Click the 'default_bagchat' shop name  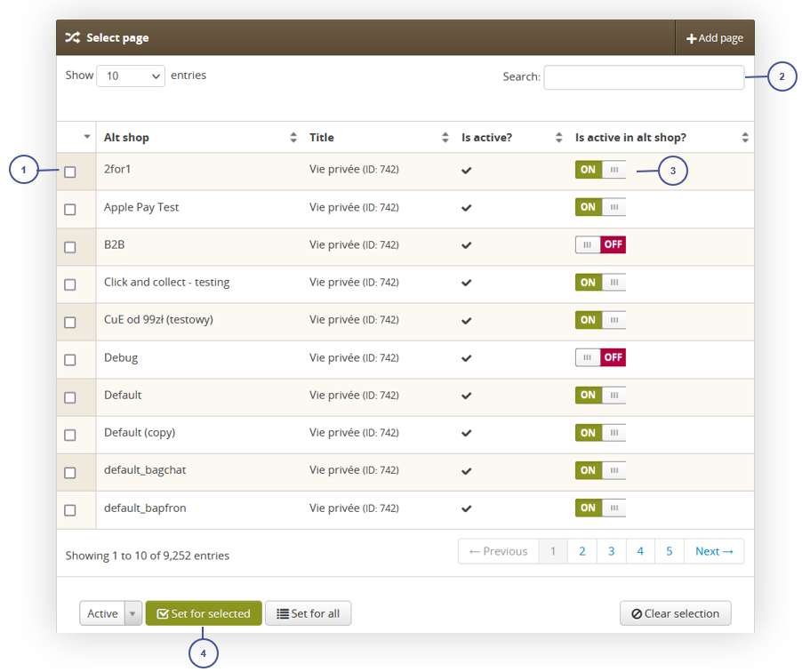coord(145,470)
